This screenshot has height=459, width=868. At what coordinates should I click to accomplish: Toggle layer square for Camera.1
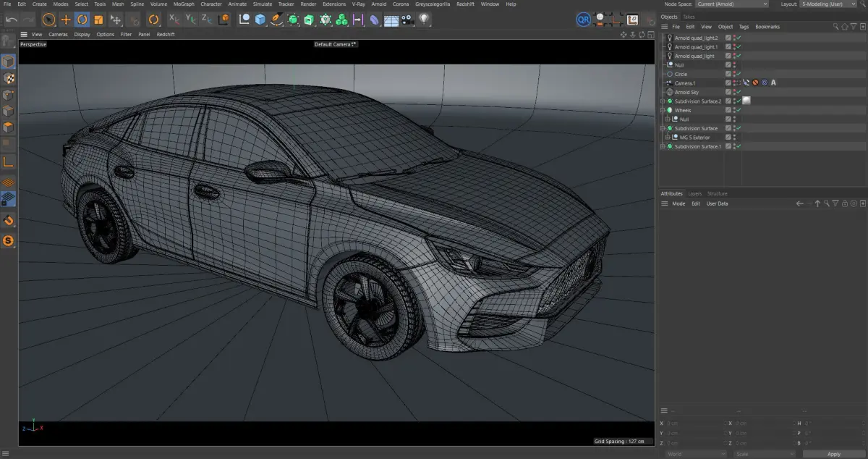728,83
